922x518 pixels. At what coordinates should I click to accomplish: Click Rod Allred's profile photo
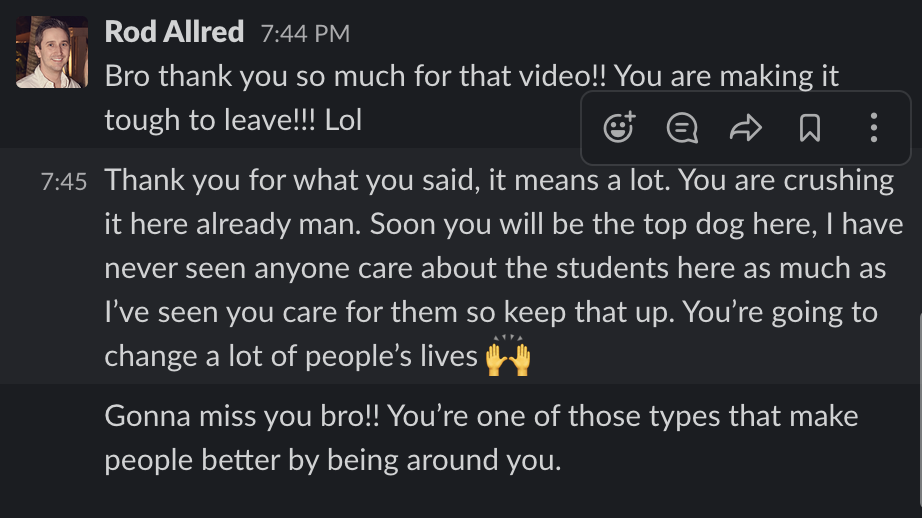point(52,52)
